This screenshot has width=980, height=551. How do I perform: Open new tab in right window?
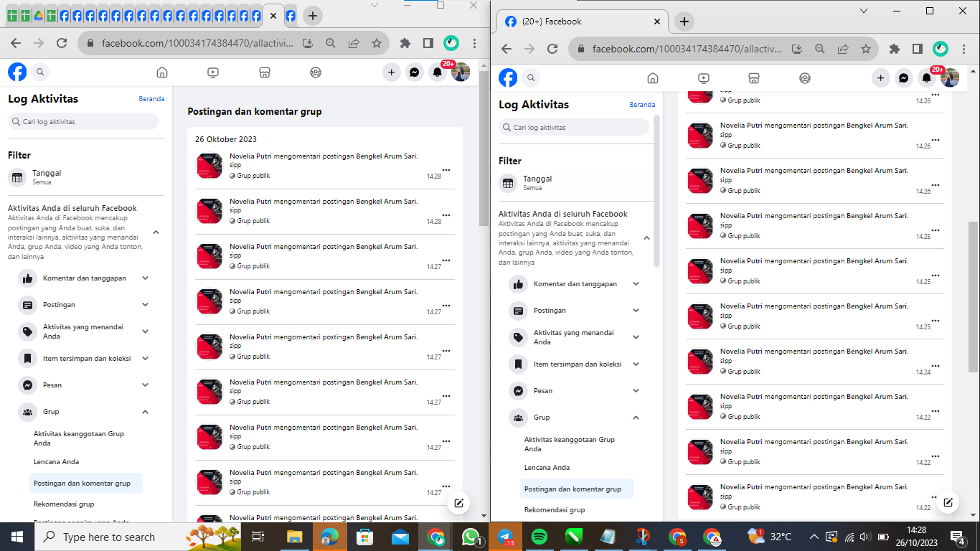point(684,22)
